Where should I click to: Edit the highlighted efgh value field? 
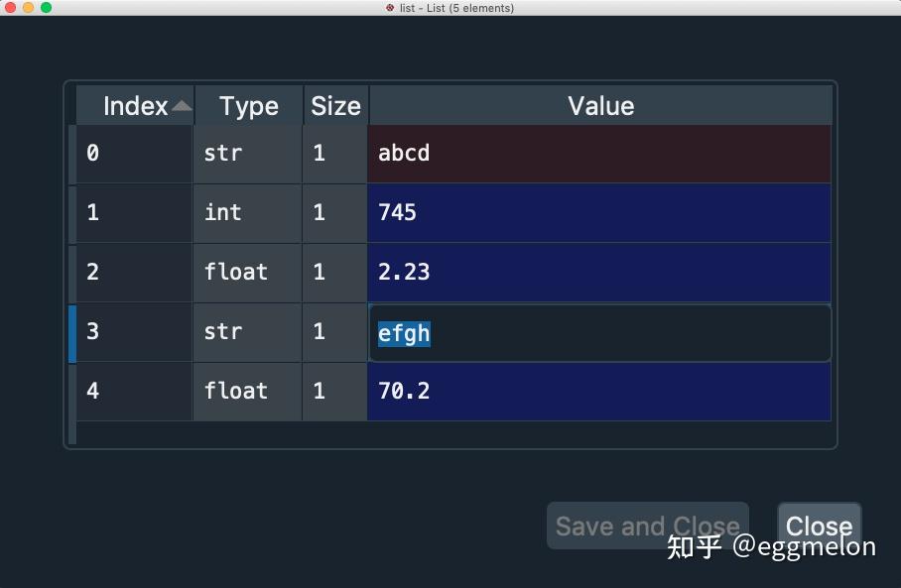pos(599,332)
